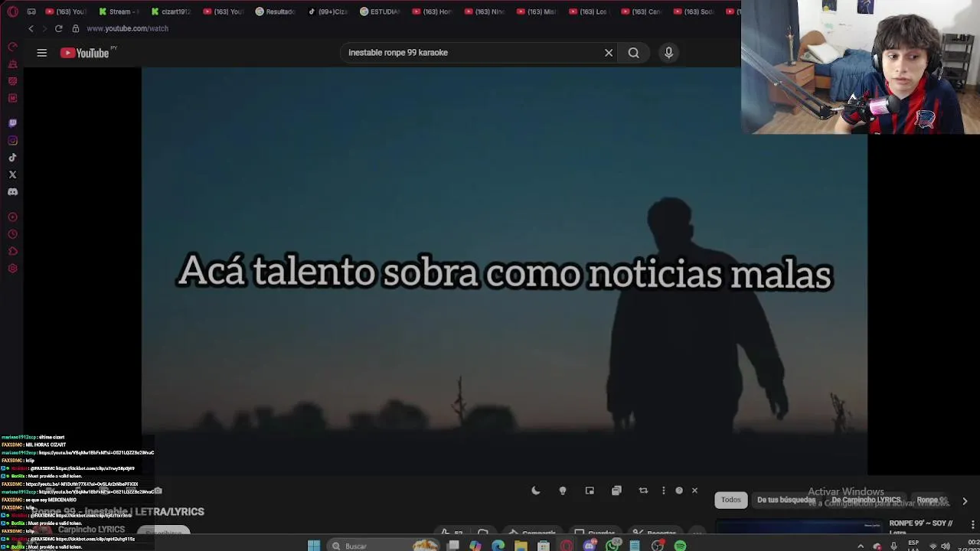Viewport: 980px width, 551px height.
Task: Open sidebar settings gear icon
Action: point(12,269)
